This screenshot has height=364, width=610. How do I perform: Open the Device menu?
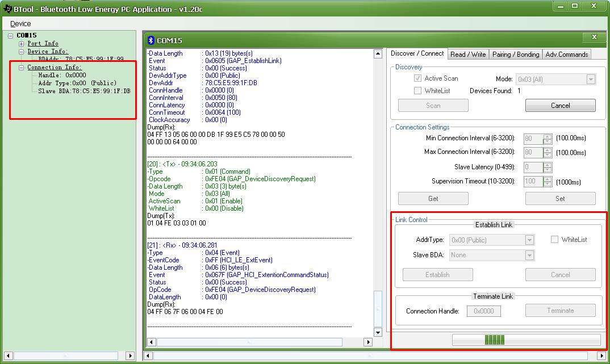point(20,24)
